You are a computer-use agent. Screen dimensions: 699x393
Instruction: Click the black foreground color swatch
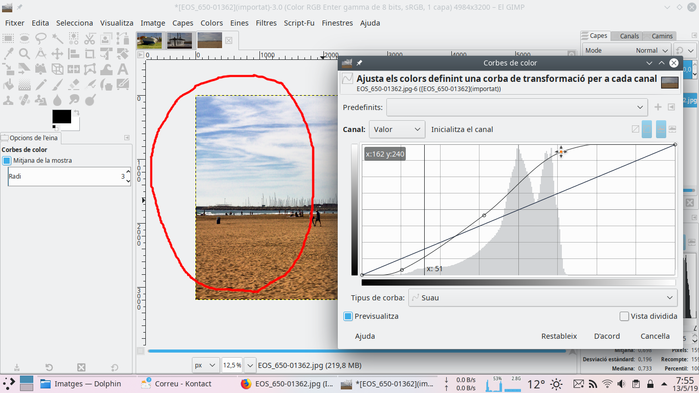click(x=62, y=116)
